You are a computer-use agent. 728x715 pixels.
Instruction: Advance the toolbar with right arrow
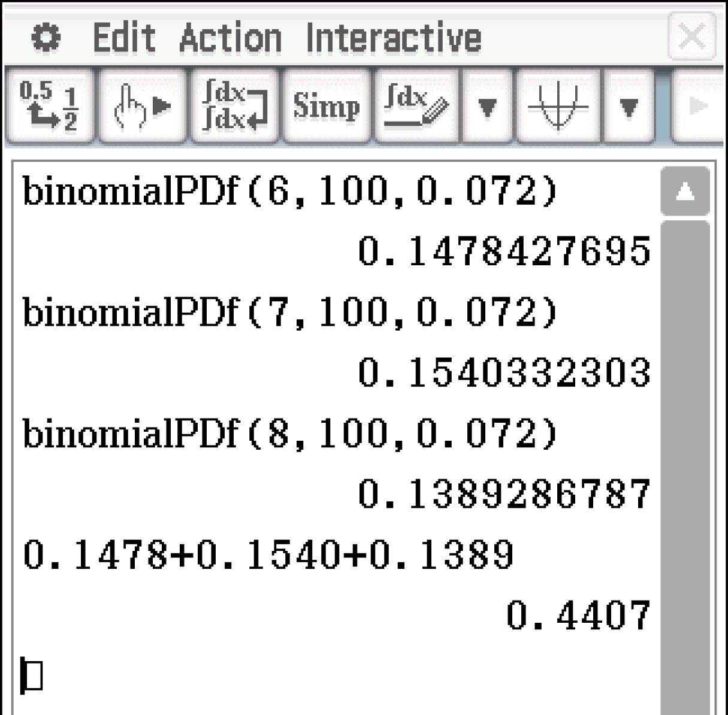(x=697, y=107)
